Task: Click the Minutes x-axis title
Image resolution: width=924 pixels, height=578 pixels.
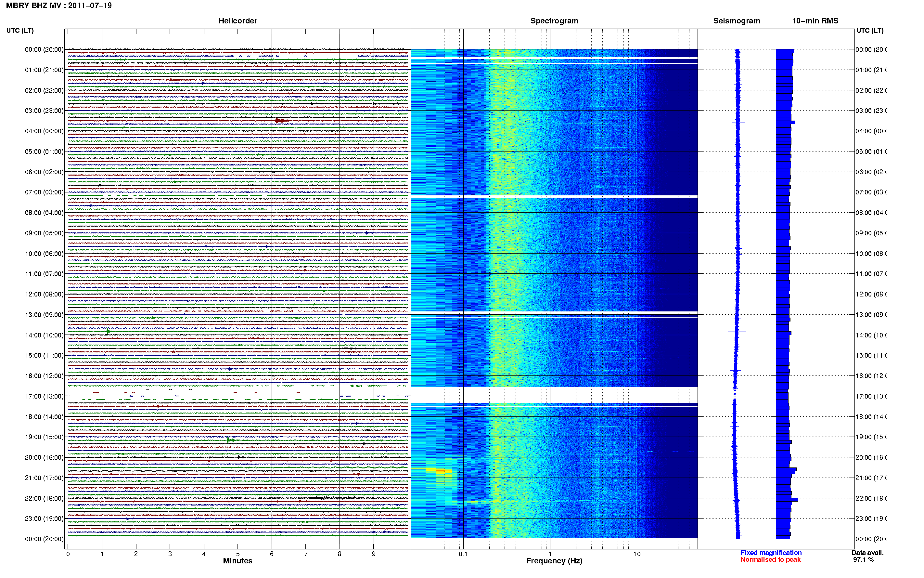Action: 237,561
